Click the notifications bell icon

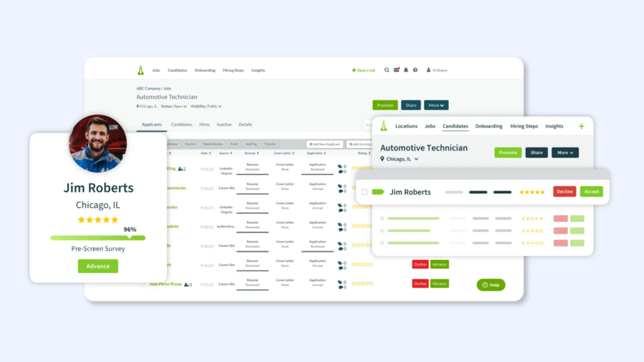tap(406, 70)
